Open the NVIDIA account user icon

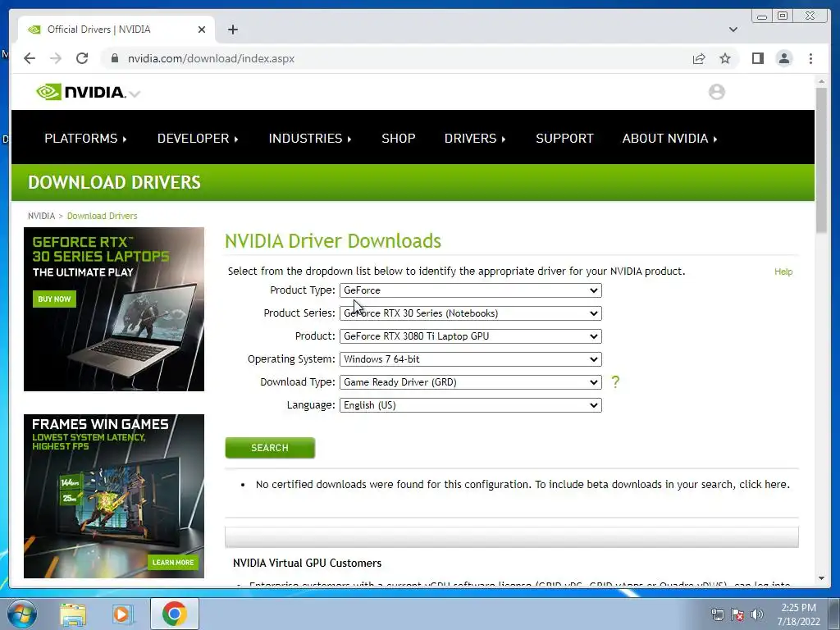pyautogui.click(x=716, y=92)
